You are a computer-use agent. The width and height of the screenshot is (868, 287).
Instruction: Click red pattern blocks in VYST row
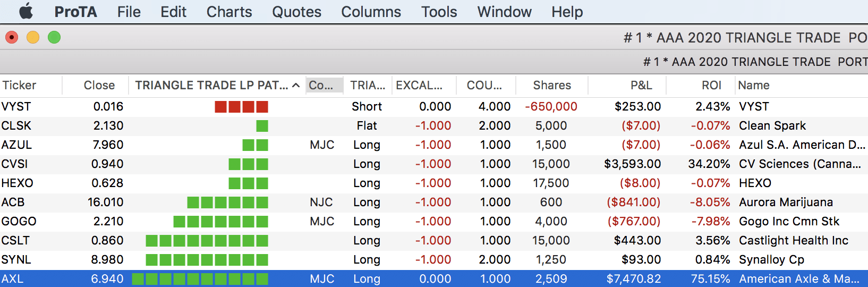point(242,107)
